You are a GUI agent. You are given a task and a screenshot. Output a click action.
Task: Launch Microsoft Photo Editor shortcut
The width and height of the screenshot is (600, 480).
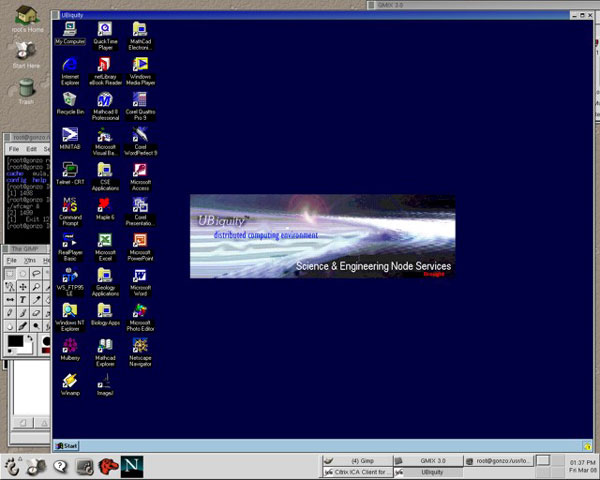[140, 317]
